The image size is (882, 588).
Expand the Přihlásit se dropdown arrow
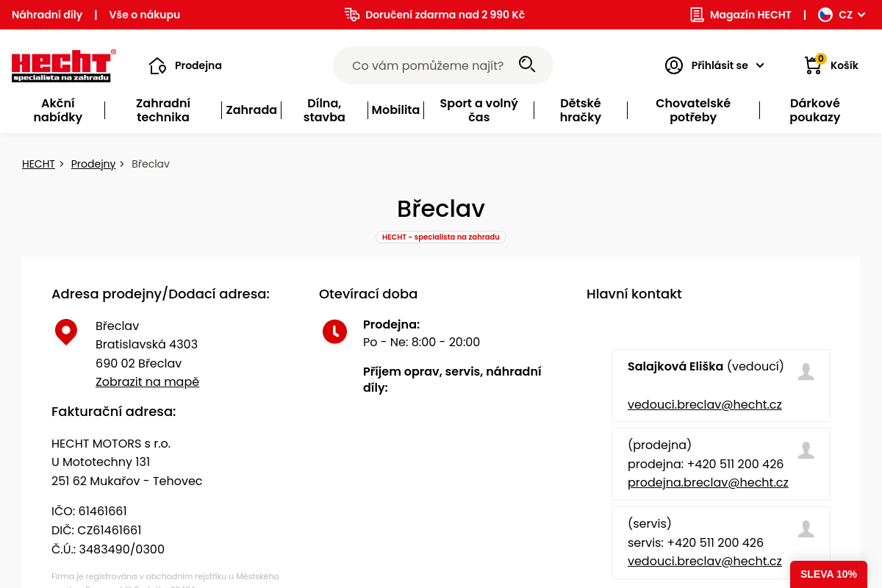(760, 65)
